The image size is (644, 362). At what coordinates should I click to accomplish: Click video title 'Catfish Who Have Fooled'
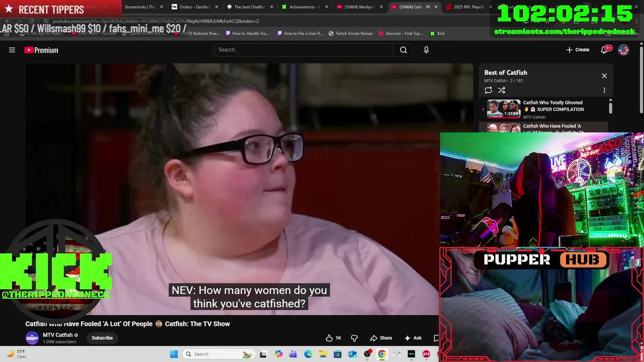pyautogui.click(x=128, y=324)
